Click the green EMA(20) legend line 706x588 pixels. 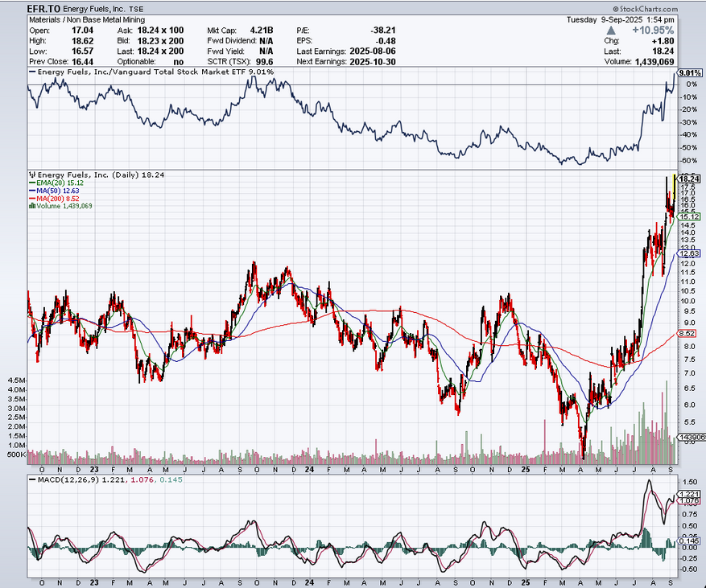click(x=31, y=183)
